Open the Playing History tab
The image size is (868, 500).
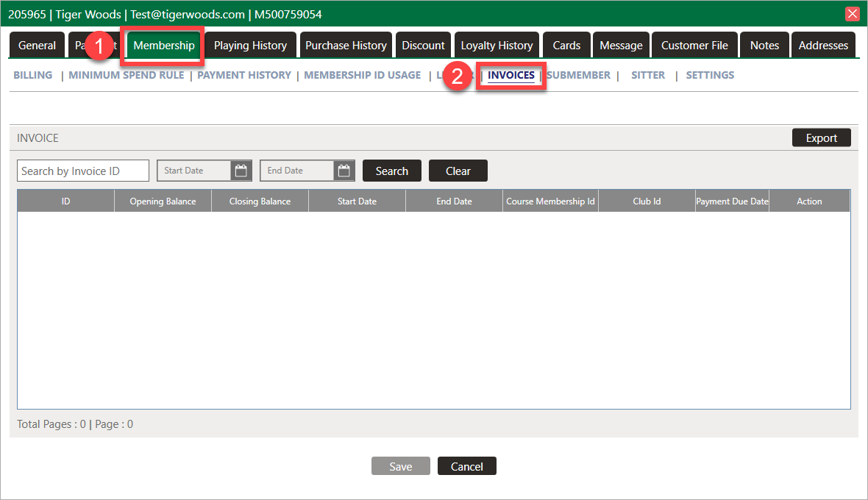[x=250, y=46]
